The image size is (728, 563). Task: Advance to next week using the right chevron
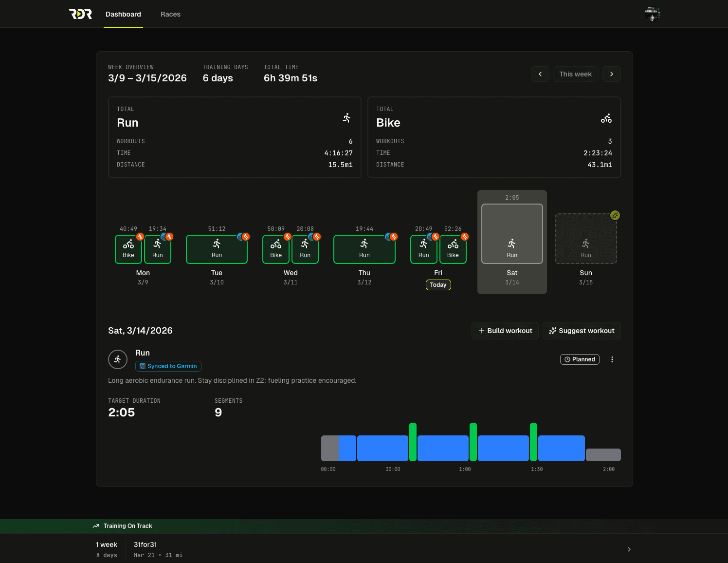tap(612, 74)
